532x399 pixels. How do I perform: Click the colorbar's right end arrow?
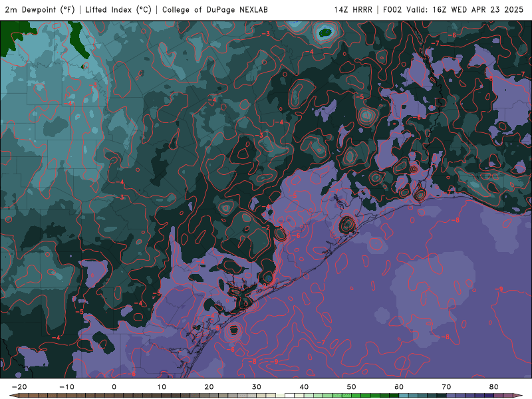tap(518, 396)
